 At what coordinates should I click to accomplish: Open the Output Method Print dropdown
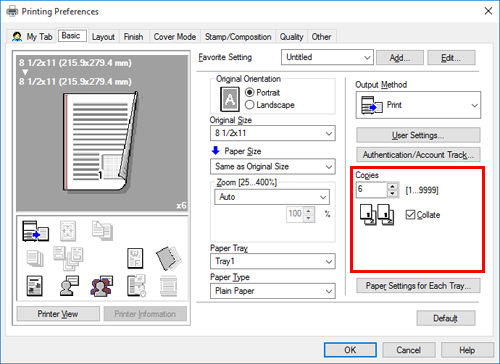pos(418,105)
